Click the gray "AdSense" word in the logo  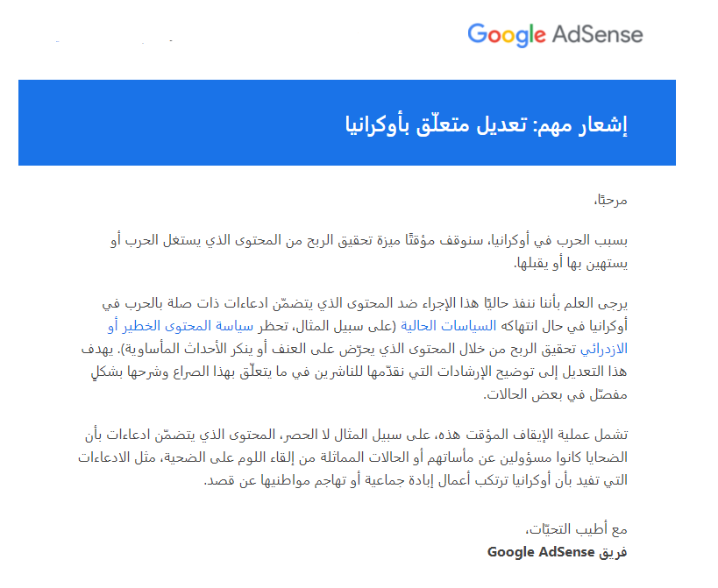(x=597, y=35)
